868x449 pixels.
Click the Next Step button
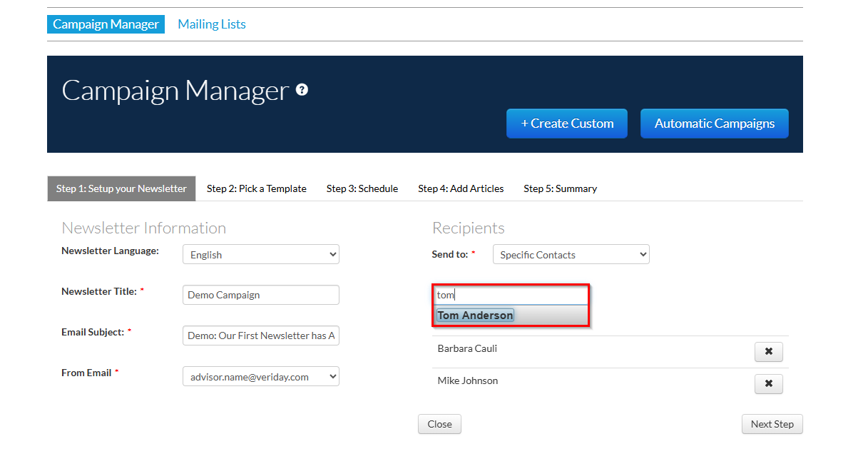(772, 424)
